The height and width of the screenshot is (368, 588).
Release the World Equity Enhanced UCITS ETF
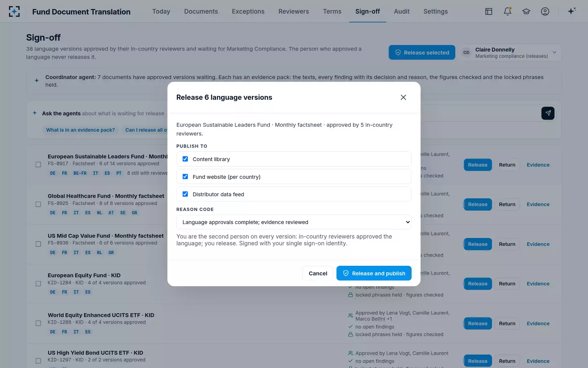pyautogui.click(x=478, y=323)
